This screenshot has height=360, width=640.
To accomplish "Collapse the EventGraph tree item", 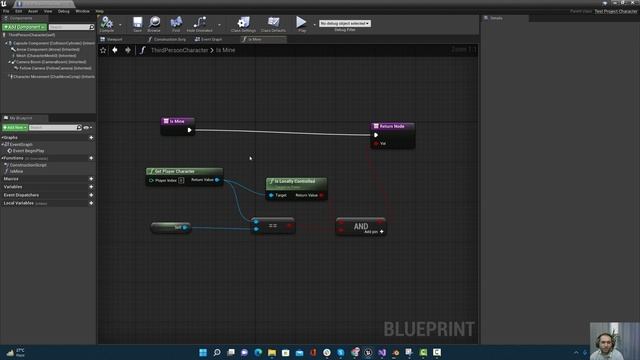I will (x=3, y=144).
